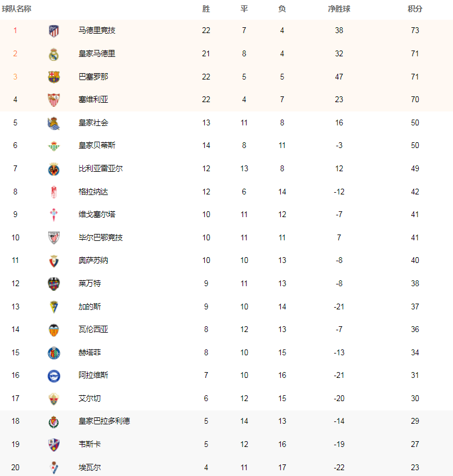The image size is (453, 476).
Task: Click the Sevilla club crest
Action: 54,100
